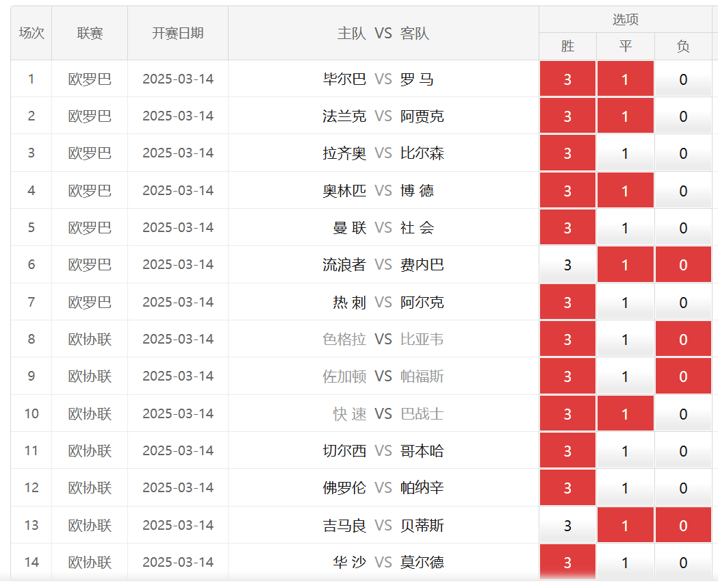The image size is (718, 588).
Task: Deselect 胜 (3) for 色格拉 vs 比亚韦
Action: pyautogui.click(x=567, y=340)
